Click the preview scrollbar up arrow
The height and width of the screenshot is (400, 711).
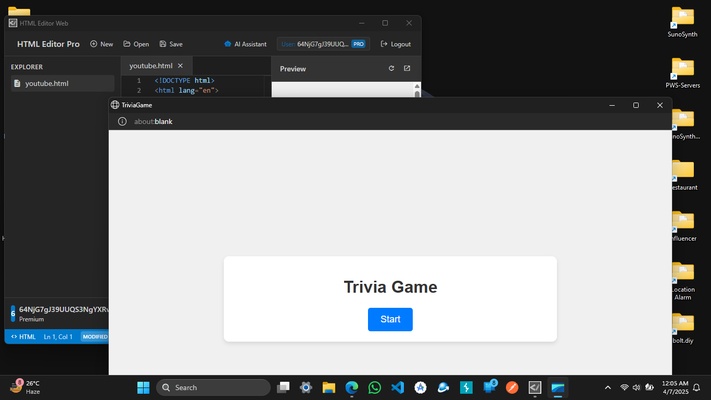tap(417, 86)
